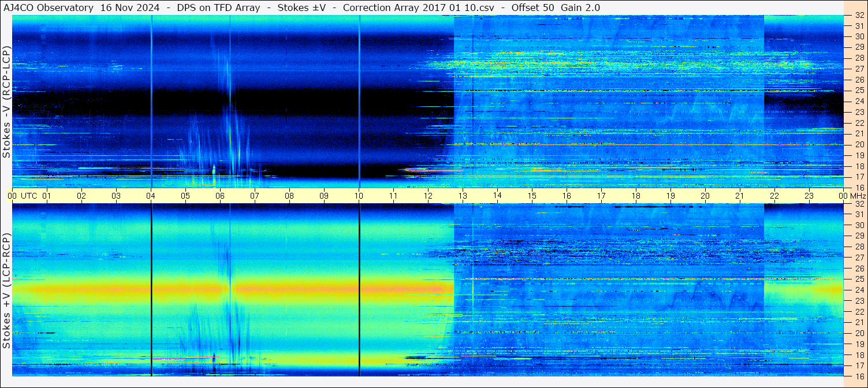Click the 19 MHz tick in upper -V panel
The height and width of the screenshot is (388, 868).
coord(859,155)
